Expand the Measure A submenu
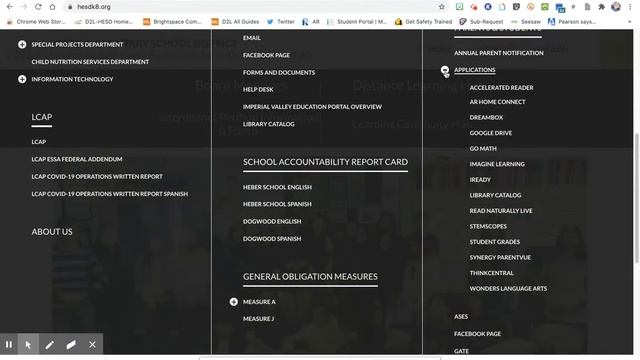Screen dimensions: 640x360 233,302
